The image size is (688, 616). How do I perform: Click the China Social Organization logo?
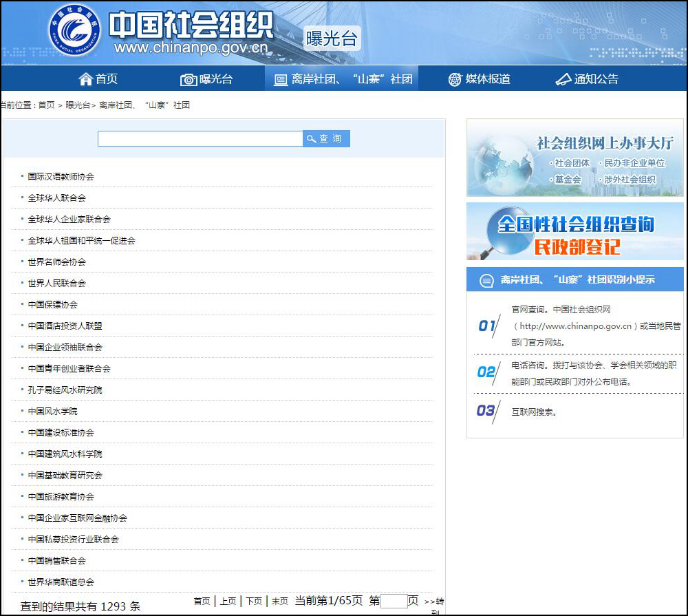(74, 30)
